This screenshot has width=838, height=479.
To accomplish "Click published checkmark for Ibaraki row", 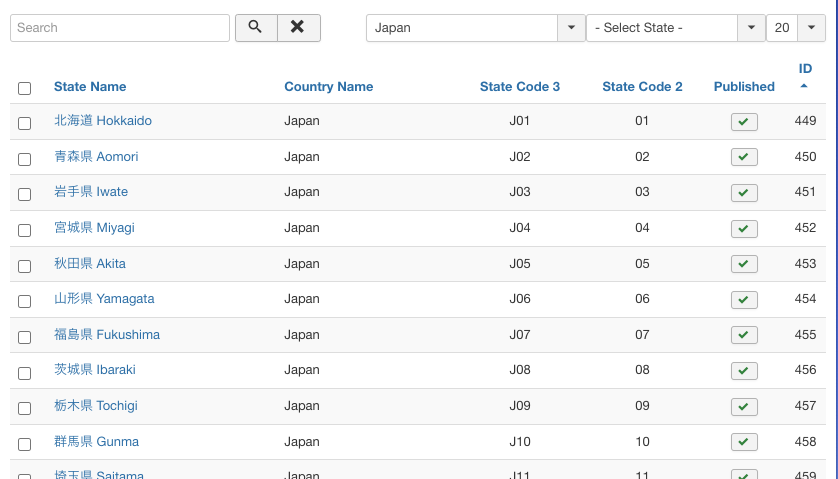I will [x=744, y=371].
